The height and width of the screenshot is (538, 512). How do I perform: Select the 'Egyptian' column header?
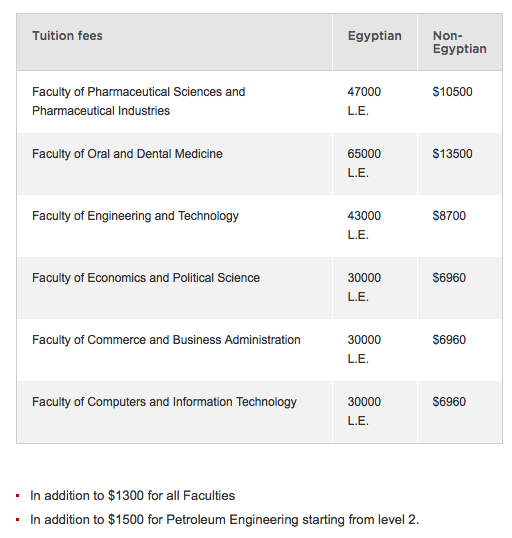pyautogui.click(x=374, y=36)
